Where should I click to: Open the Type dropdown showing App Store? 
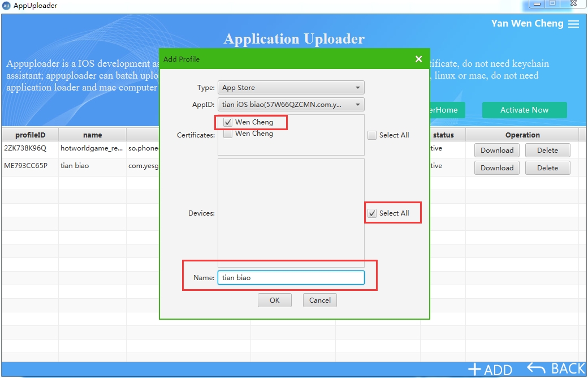click(291, 88)
